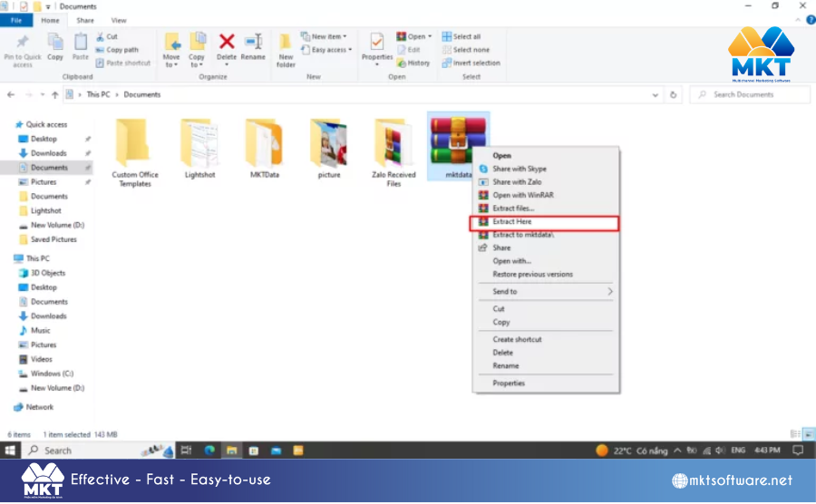Image resolution: width=816 pixels, height=504 pixels.
Task: Show hidden system tray icons
Action: 677,451
